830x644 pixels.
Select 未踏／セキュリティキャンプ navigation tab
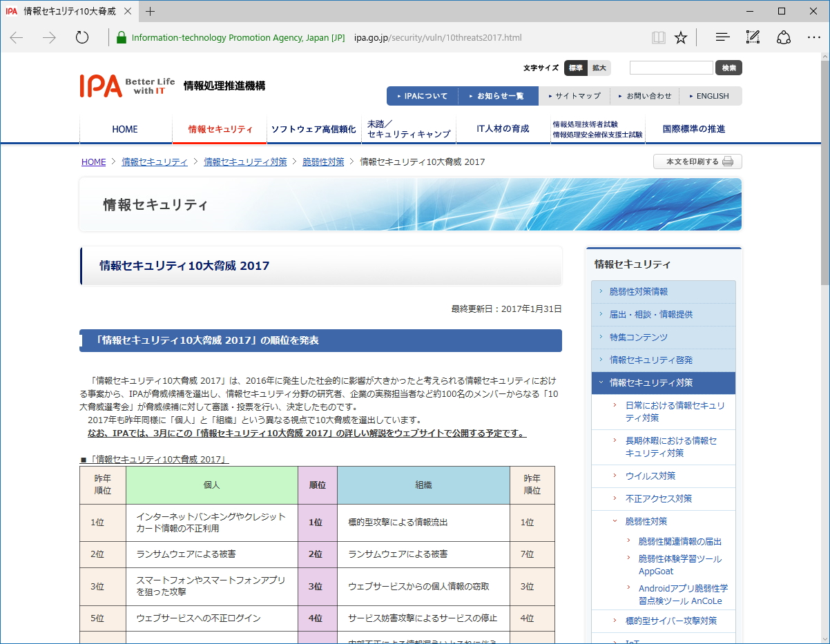point(408,129)
